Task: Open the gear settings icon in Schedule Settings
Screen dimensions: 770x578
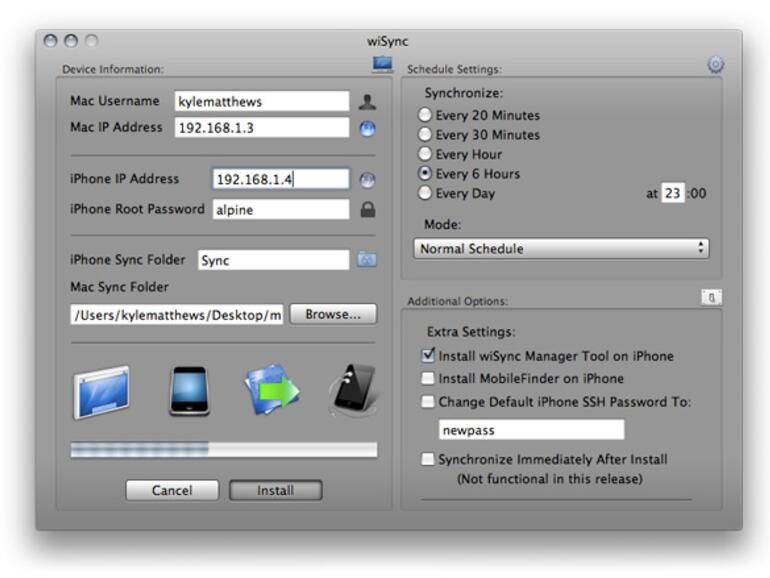Action: pos(715,65)
